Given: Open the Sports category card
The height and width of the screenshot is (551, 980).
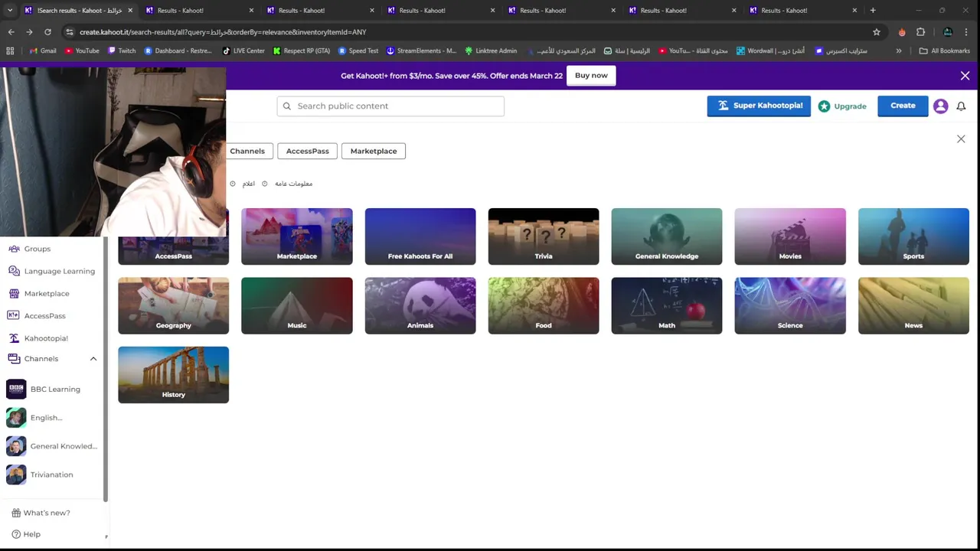Looking at the screenshot, I should [913, 236].
